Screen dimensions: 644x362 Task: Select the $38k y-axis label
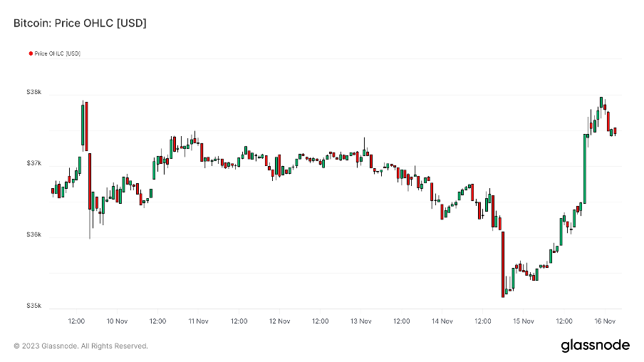pos(34,93)
